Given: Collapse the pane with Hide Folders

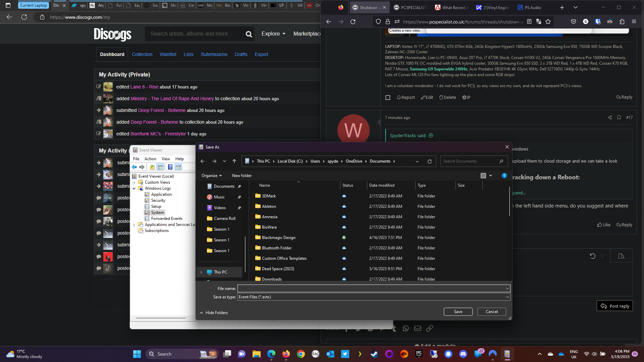Looking at the screenshot, I should click(214, 313).
